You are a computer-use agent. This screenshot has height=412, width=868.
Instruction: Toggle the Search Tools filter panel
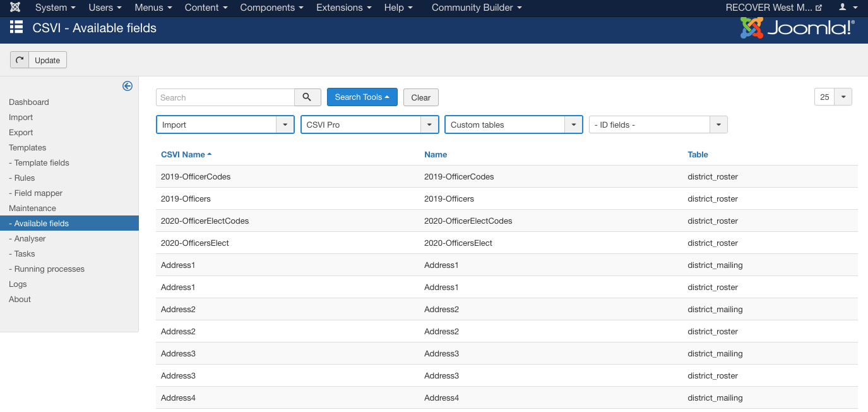[x=362, y=97]
